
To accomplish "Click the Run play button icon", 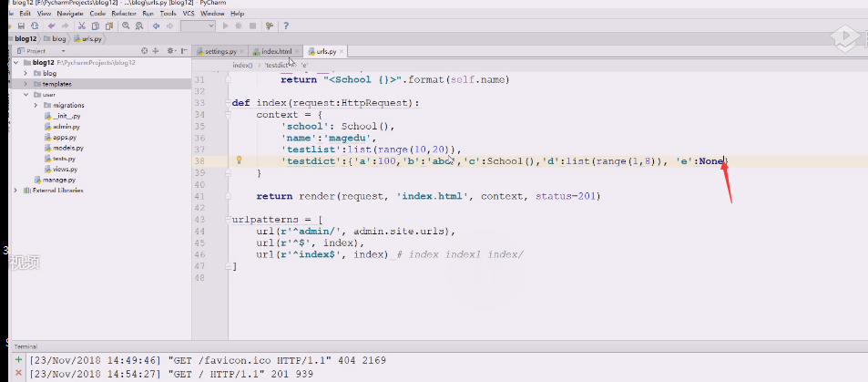I will click(x=225, y=26).
